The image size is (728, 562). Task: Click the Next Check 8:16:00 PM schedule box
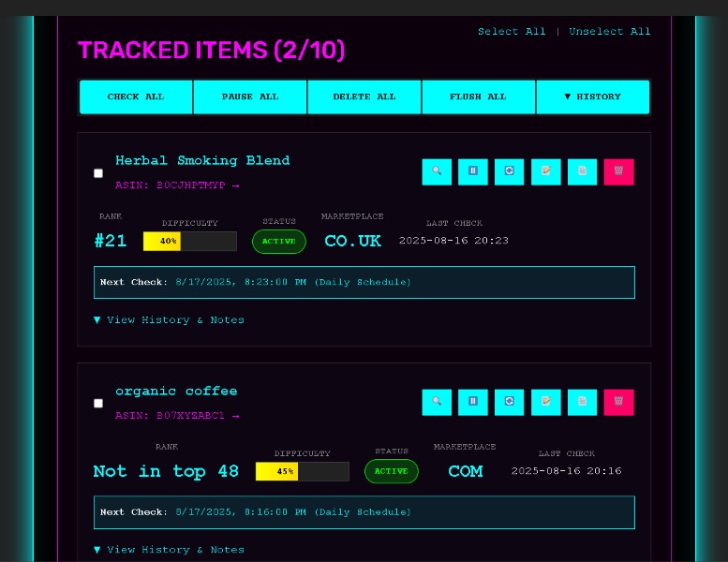pos(364,512)
